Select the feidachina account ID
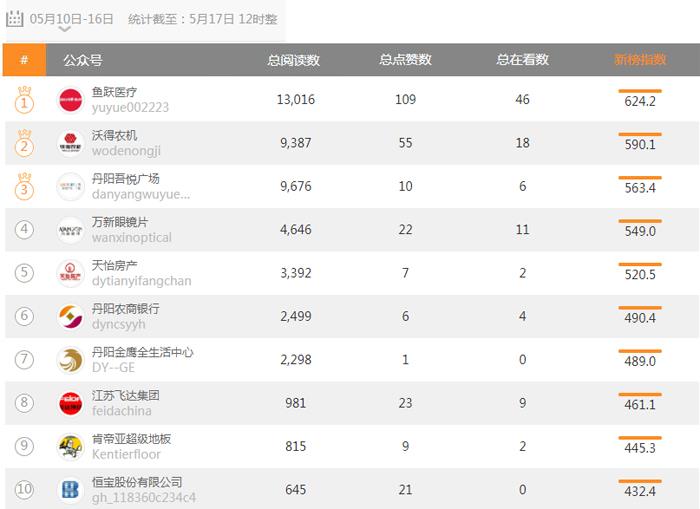 pyautogui.click(x=121, y=411)
